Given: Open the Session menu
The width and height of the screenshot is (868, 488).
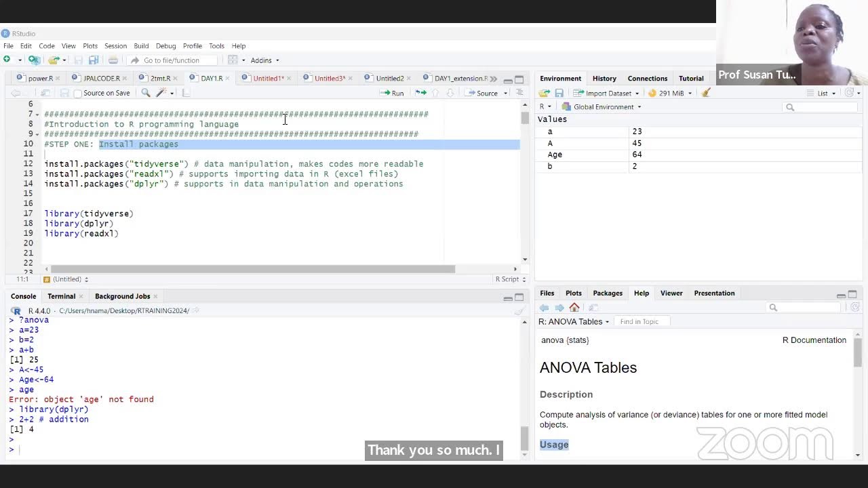Looking at the screenshot, I should (x=115, y=46).
